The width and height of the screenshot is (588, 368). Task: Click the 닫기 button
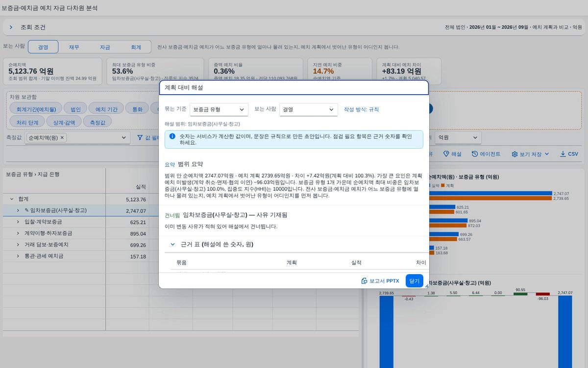click(415, 281)
